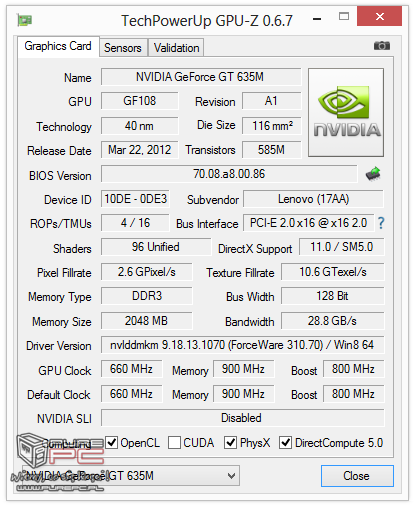This screenshot has width=415, height=508.
Task: Click the BIOS save chip icon
Action: pyautogui.click(x=373, y=174)
